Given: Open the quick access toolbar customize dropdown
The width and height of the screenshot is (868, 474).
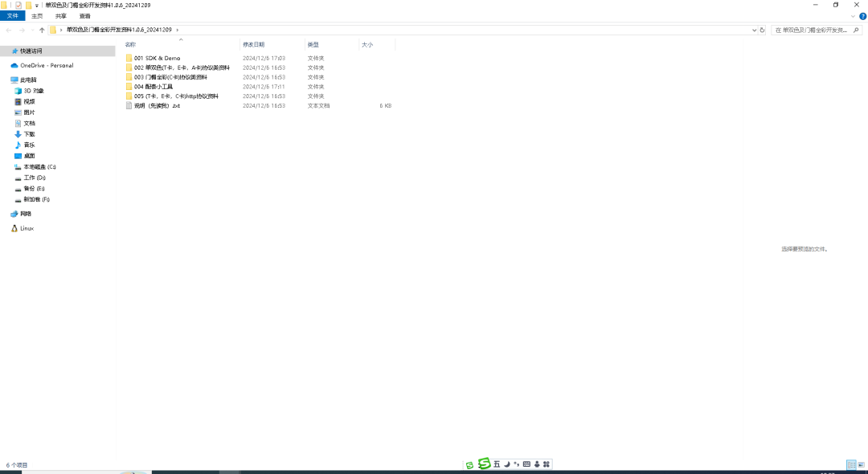Looking at the screenshot, I should (37, 5).
